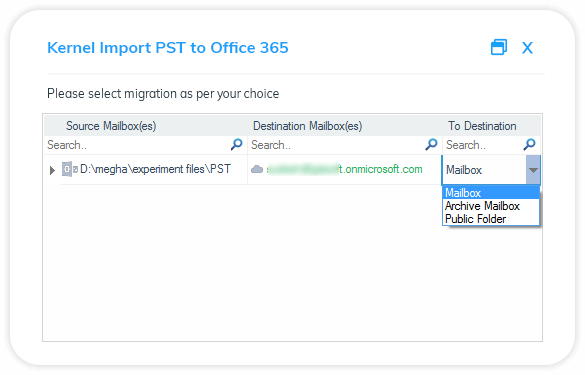Click the Destination Mailbox search magnifier icon
The width and height of the screenshot is (585, 375).
click(x=431, y=144)
